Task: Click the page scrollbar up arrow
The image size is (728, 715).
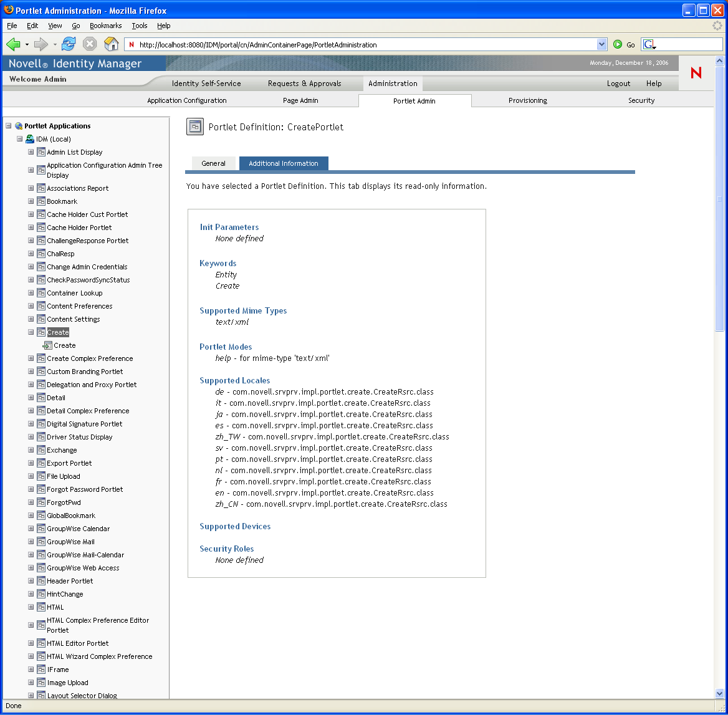Action: click(x=720, y=61)
